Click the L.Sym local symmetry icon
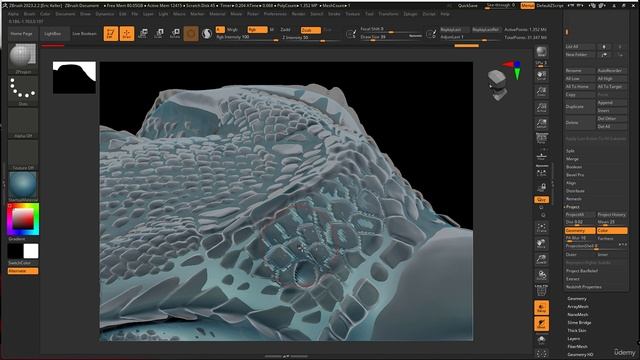Image resolution: width=640 pixels, height=360 pixels. point(542,172)
